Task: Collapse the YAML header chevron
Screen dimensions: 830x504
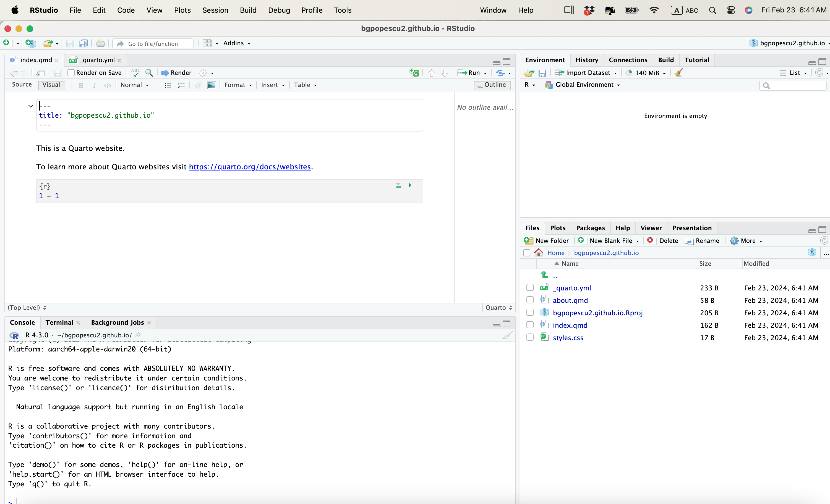Action: (31, 106)
